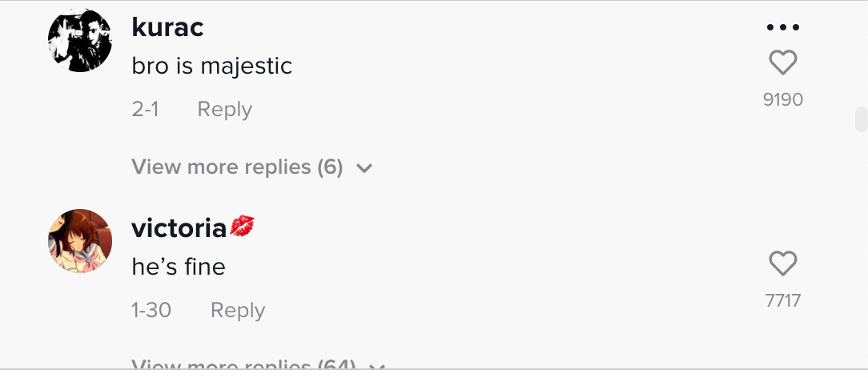This screenshot has height=378, width=868.
Task: Click the 7717 like count
Action: 783,300
